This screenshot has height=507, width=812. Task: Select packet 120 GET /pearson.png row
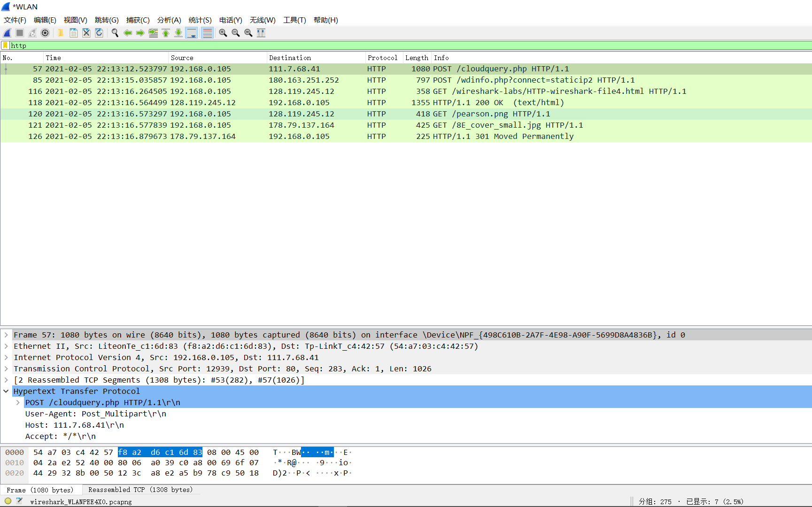406,114
